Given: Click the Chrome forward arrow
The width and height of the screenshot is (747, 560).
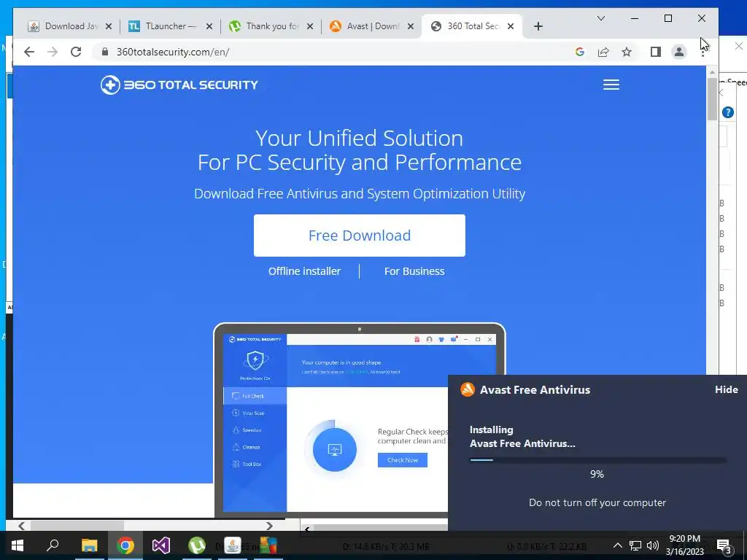Looking at the screenshot, I should pyautogui.click(x=53, y=52).
